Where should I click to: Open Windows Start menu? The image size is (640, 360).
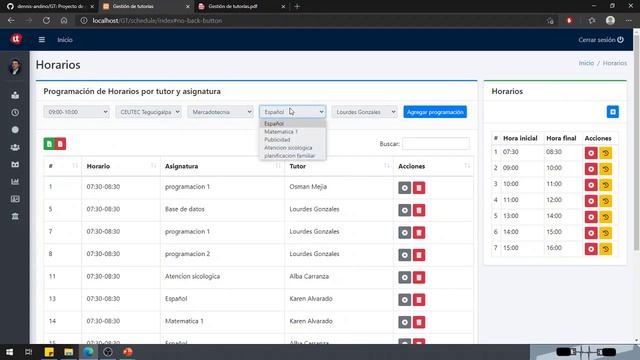(x=9, y=352)
